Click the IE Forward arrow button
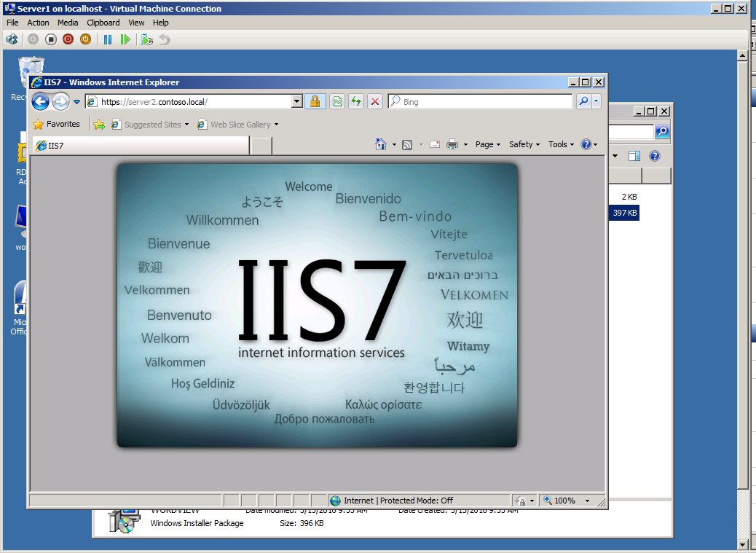The height and width of the screenshot is (553, 756). [x=60, y=102]
